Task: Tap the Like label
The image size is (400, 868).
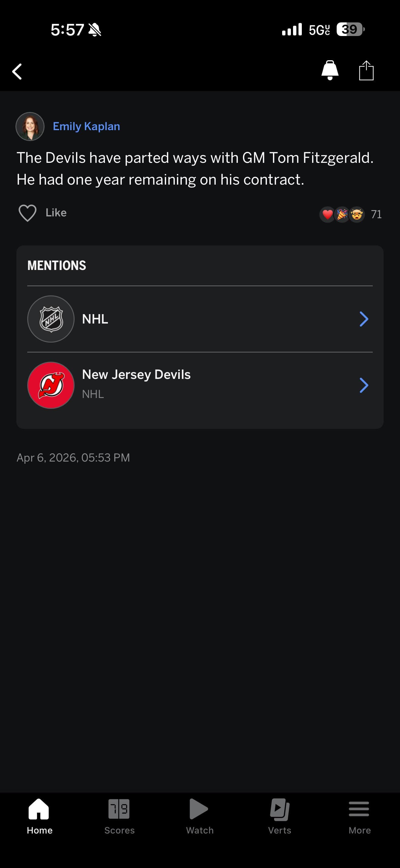Action: (x=56, y=213)
